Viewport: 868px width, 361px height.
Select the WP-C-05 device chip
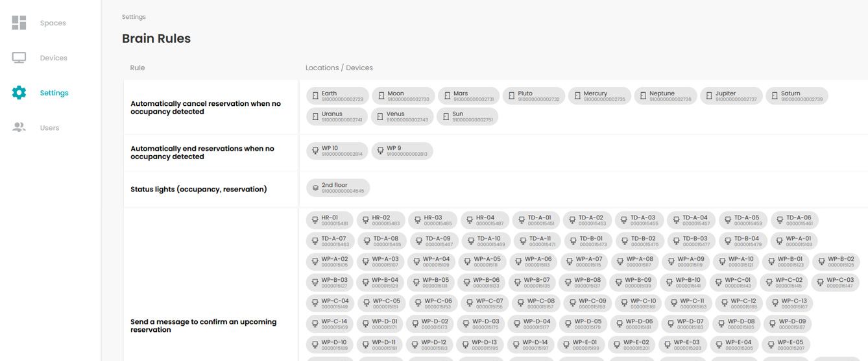click(x=382, y=303)
